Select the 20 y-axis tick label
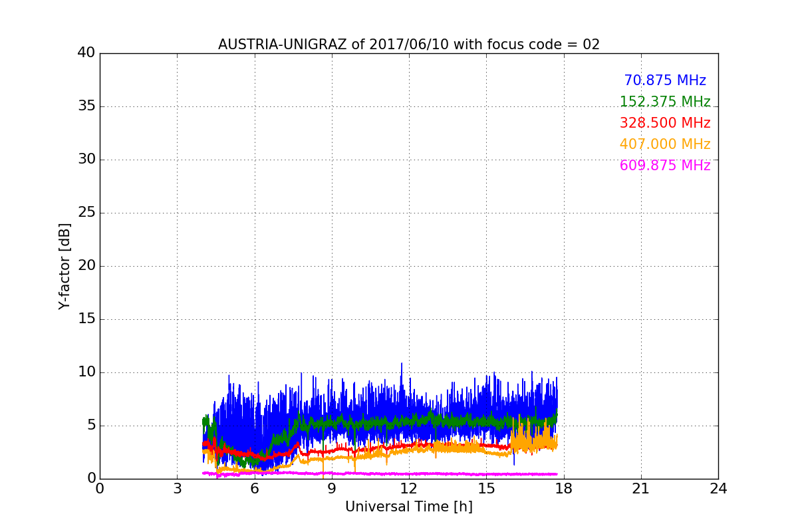The height and width of the screenshot is (532, 798). pos(86,266)
